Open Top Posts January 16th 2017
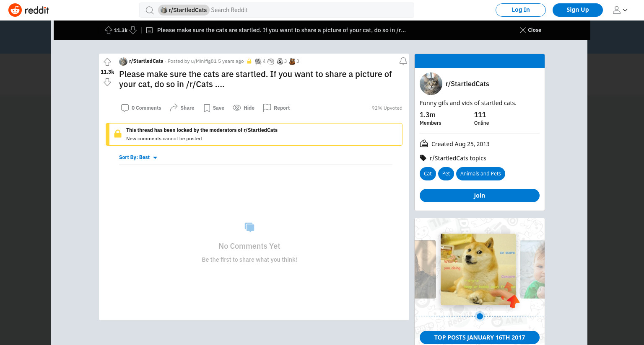 coord(480,337)
